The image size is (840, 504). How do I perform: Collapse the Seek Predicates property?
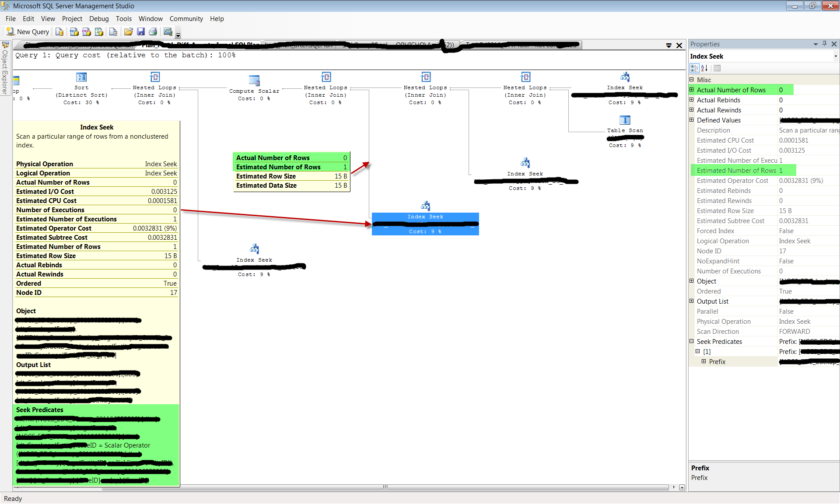point(692,341)
